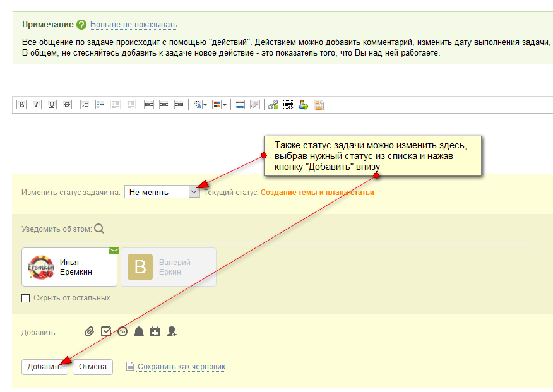Align text to the right

pyautogui.click(x=179, y=105)
